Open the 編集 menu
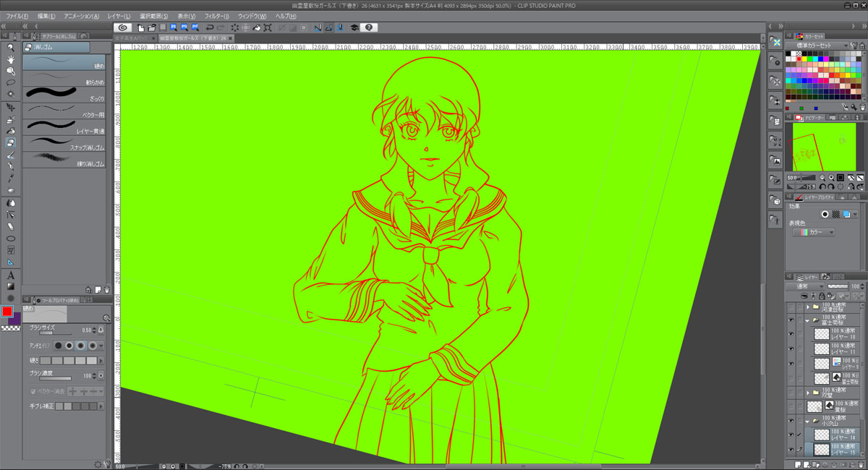 [46, 16]
